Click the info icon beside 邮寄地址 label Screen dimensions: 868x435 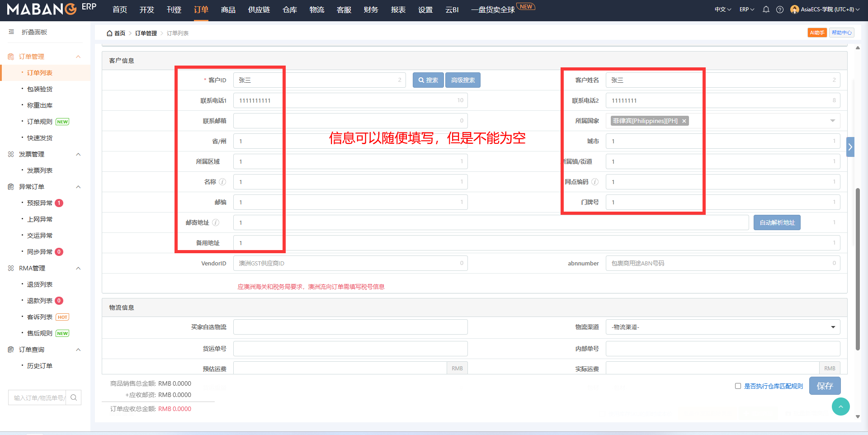pos(216,222)
